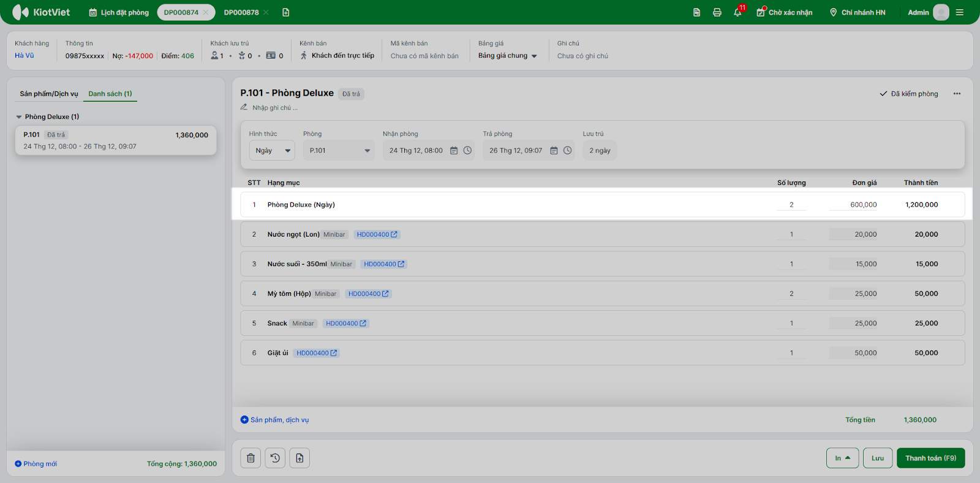980x483 pixels.
Task: Click Khách đến trực tiếp sales channel
Action: tap(337, 56)
